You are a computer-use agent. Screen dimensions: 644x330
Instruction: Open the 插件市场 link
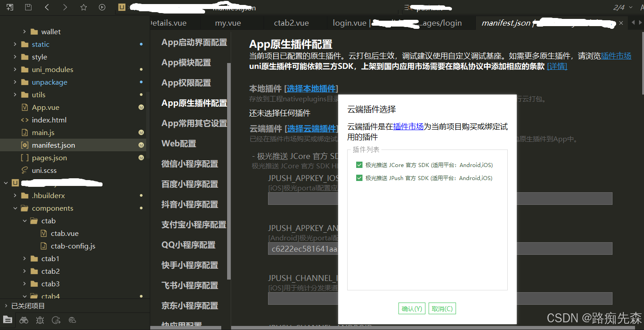pyautogui.click(x=408, y=127)
